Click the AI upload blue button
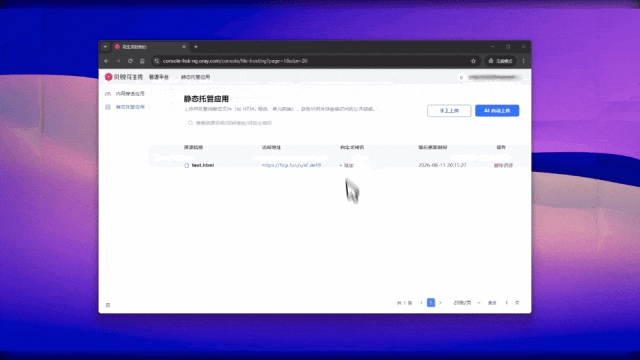The image size is (640, 360). (497, 111)
